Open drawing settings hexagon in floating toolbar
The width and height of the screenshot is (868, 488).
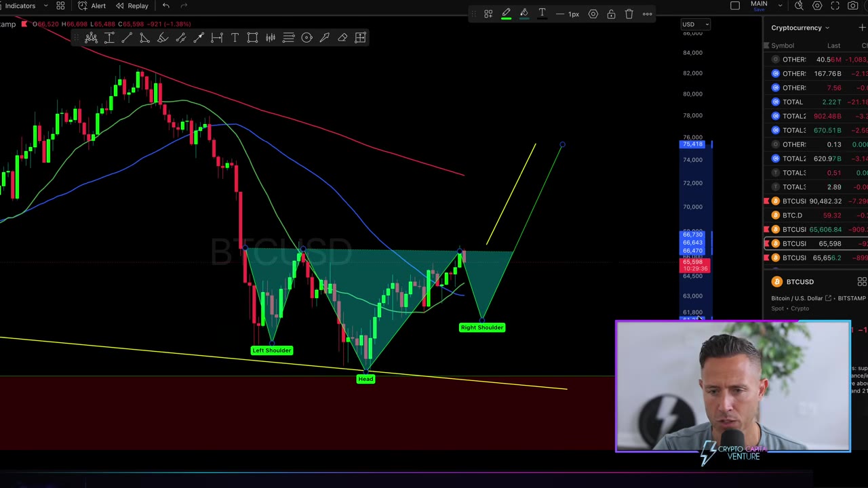pos(593,14)
